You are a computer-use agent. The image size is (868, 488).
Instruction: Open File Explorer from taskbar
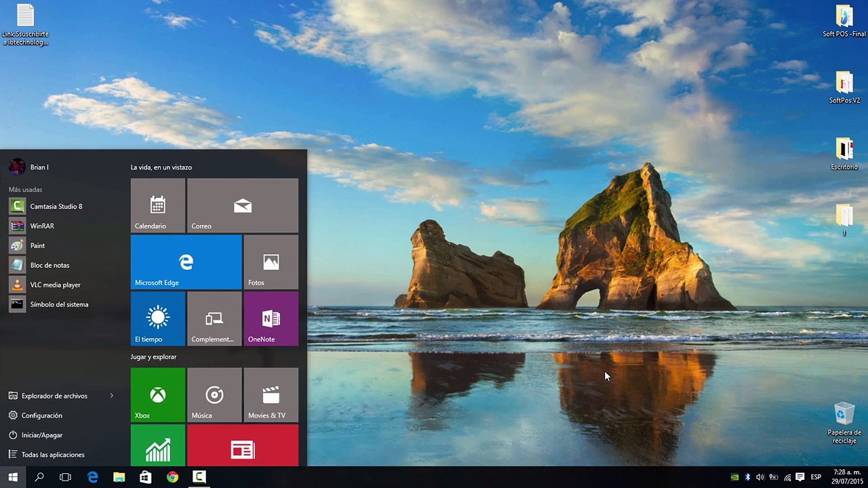pyautogui.click(x=119, y=477)
